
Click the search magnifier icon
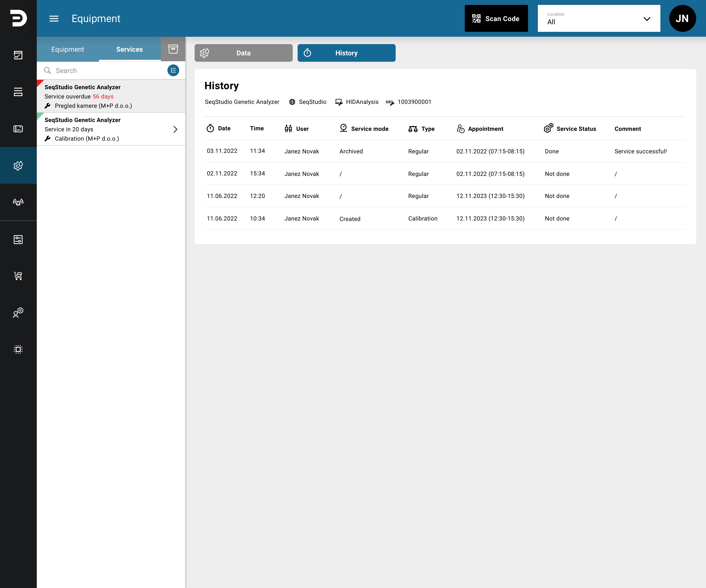(x=48, y=71)
